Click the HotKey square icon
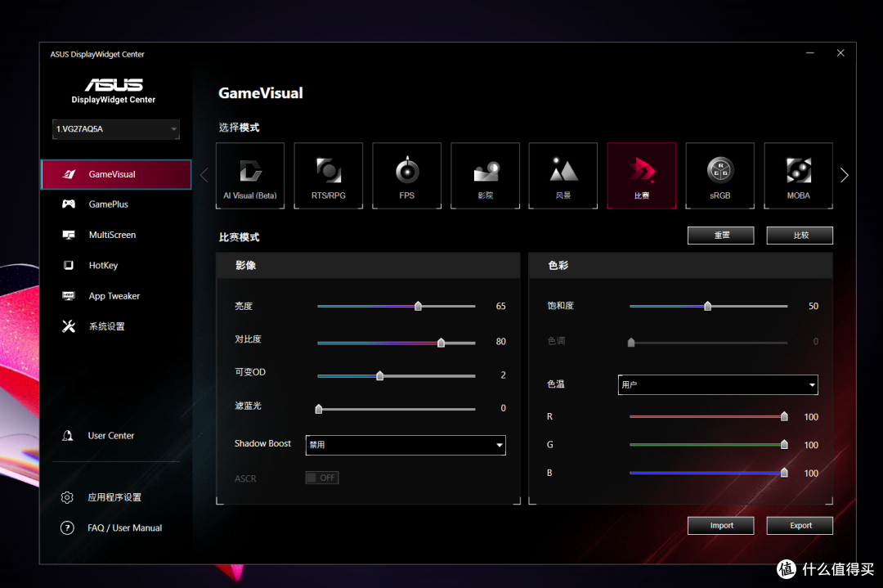The width and height of the screenshot is (883, 588). click(x=69, y=265)
